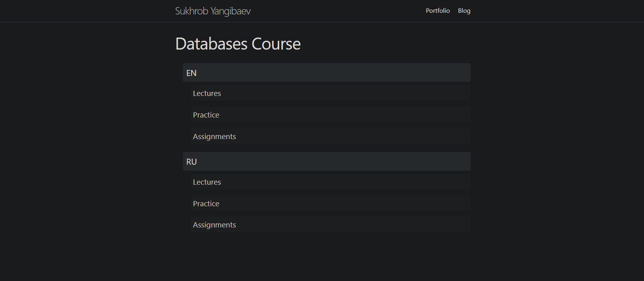Click the Databases Course page heading
Image resolution: width=644 pixels, height=281 pixels.
click(238, 44)
